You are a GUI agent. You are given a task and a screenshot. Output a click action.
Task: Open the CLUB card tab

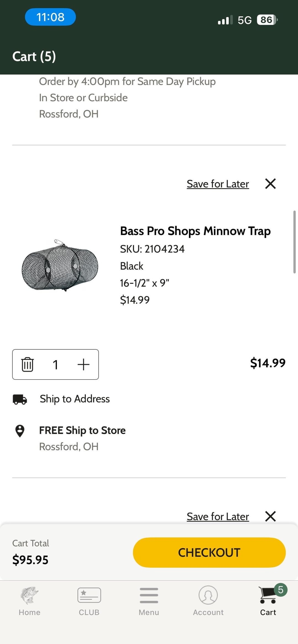point(89,601)
